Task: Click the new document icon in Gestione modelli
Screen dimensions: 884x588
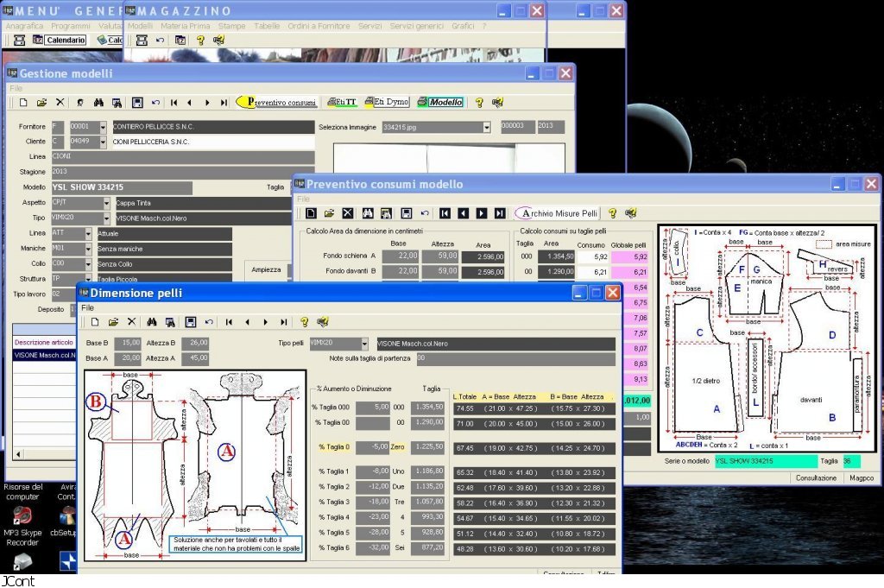Action: tap(23, 102)
